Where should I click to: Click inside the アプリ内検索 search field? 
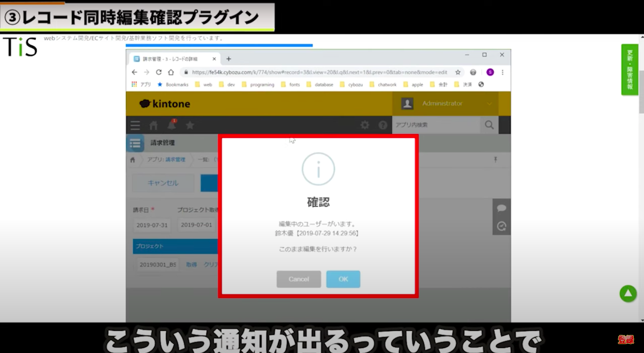435,125
